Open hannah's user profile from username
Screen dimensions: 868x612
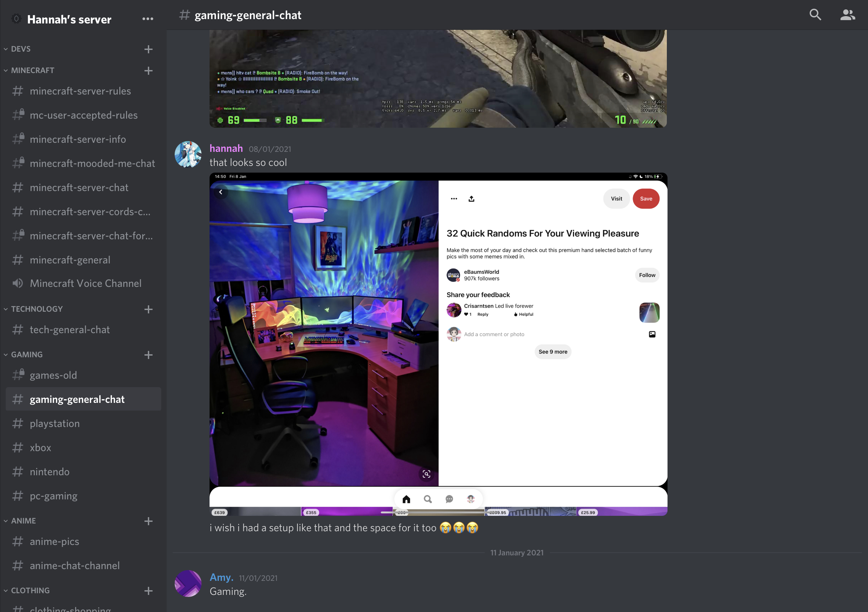[x=226, y=148]
